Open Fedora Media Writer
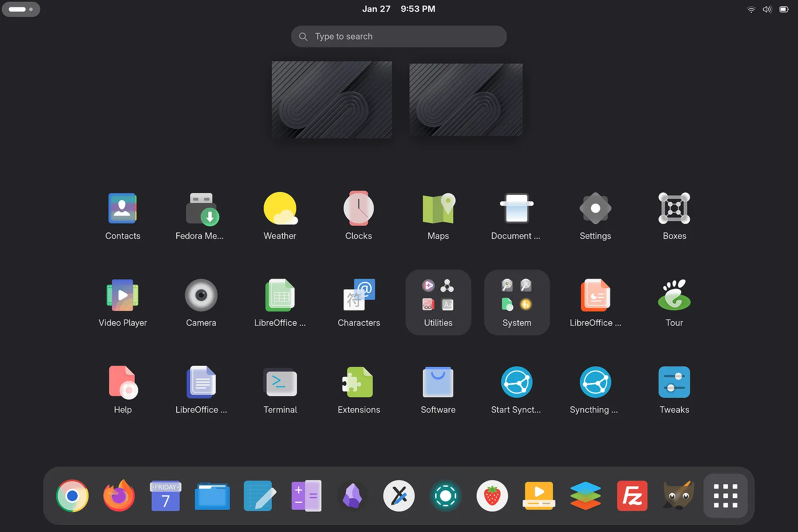798x532 pixels. tap(201, 209)
